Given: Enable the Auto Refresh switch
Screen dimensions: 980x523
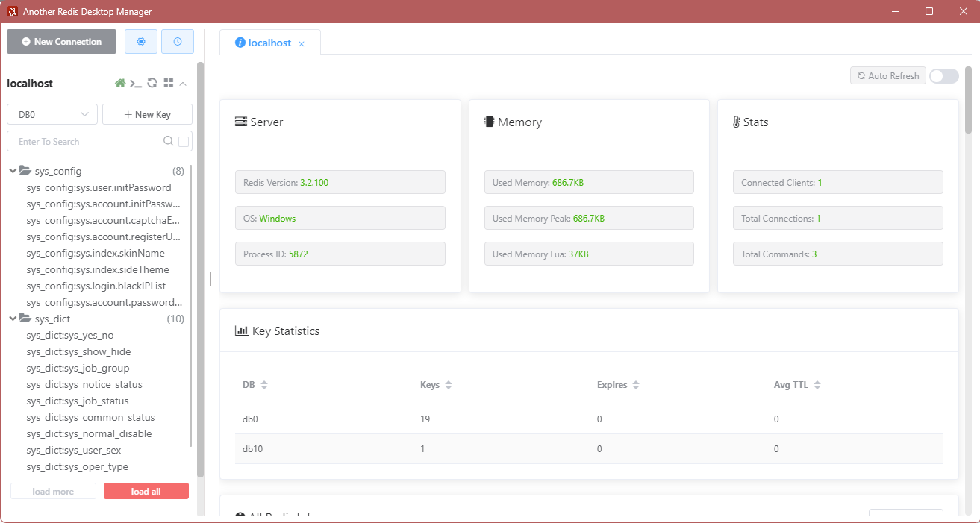Looking at the screenshot, I should pos(943,76).
